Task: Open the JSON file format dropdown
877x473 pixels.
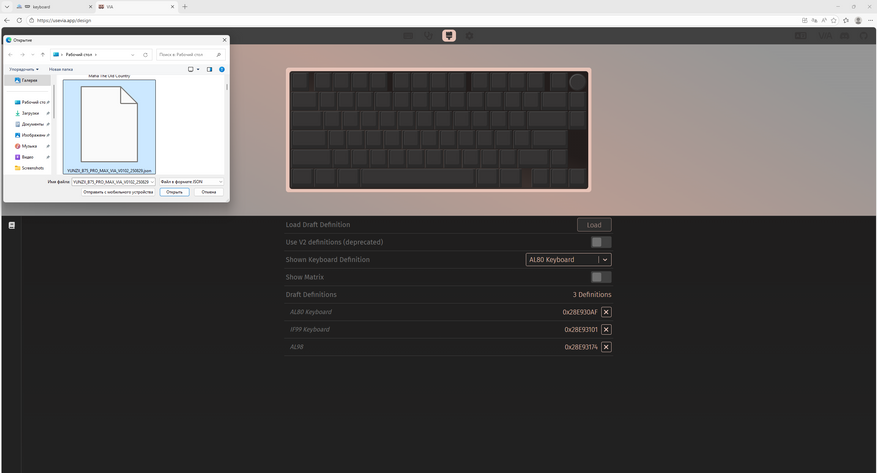Action: point(191,182)
